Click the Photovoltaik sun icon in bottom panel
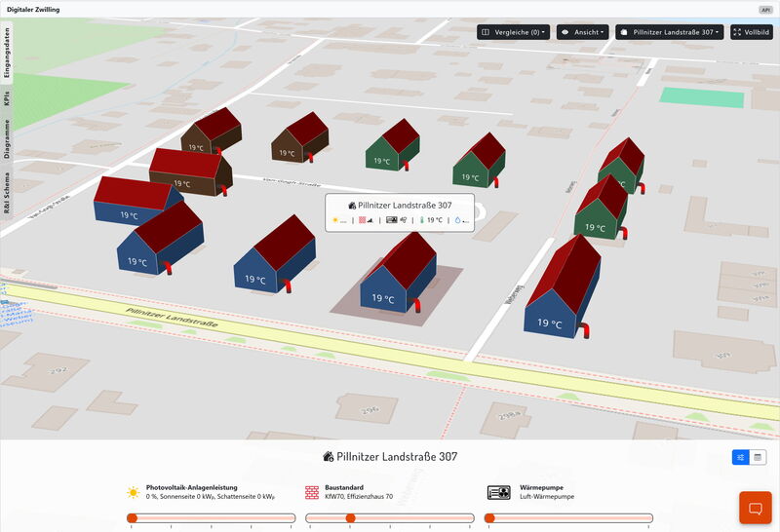Viewport: 780px width, 532px height. click(x=133, y=492)
